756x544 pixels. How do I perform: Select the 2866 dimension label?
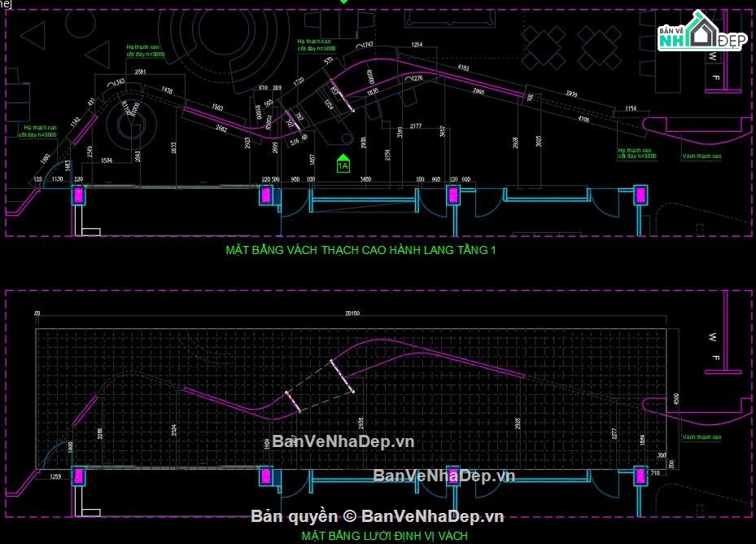(479, 90)
